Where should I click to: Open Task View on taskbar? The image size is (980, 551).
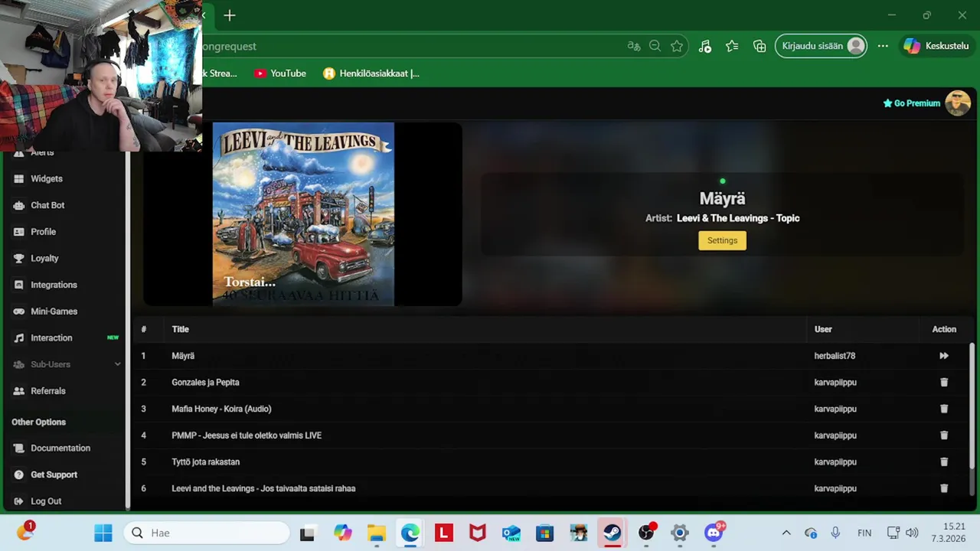pos(307,533)
